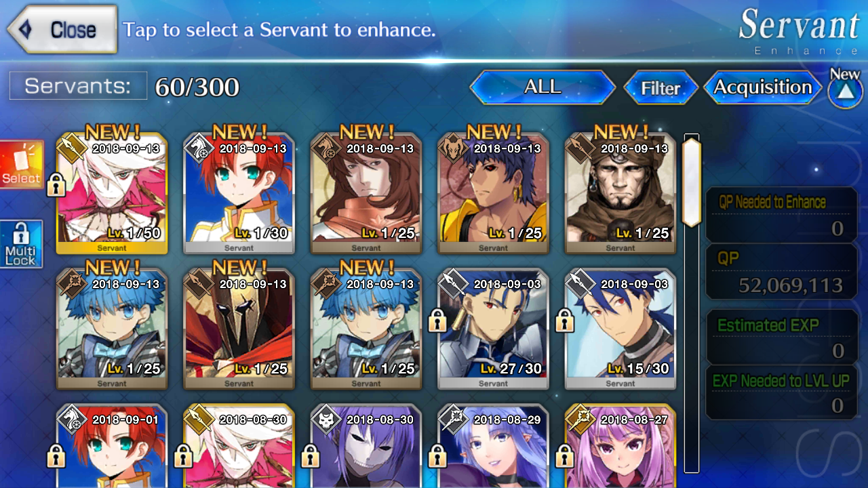Expand the ALL class selector
The width and height of the screenshot is (868, 488).
pos(542,87)
